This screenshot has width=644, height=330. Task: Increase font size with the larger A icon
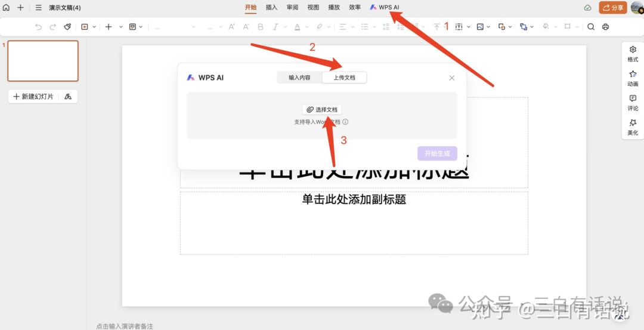pos(231,27)
